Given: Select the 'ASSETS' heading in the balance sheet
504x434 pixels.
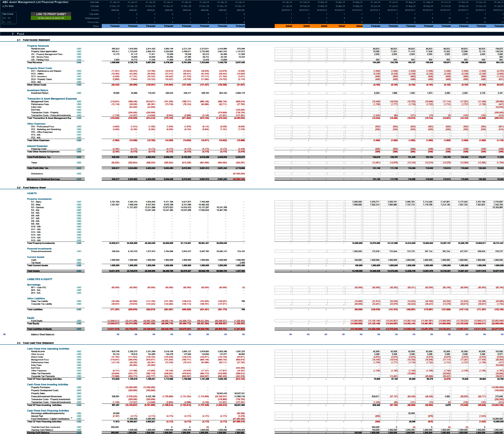Looking at the screenshot, I should pyautogui.click(x=32, y=193).
